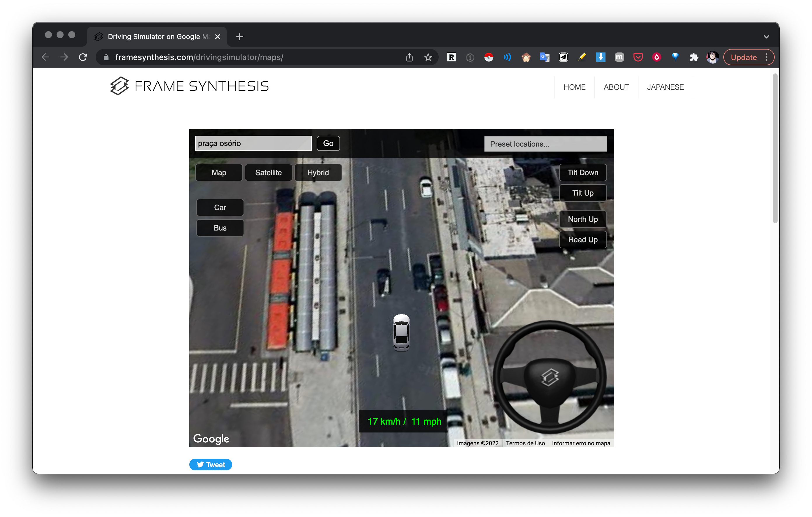Reload the page
This screenshot has width=812, height=517.
[x=83, y=57]
